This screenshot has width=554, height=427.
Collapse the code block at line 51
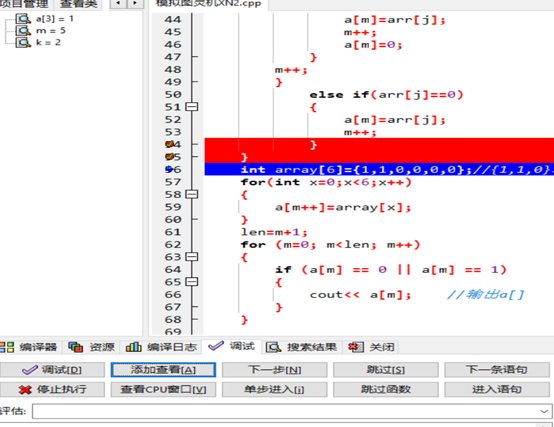point(192,107)
